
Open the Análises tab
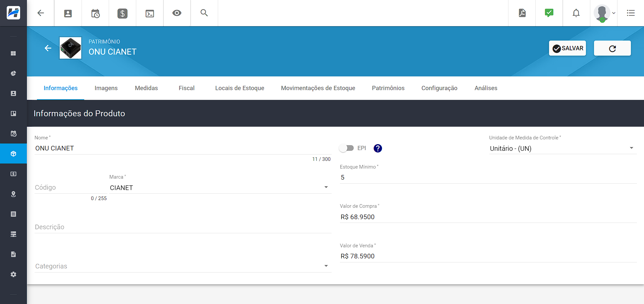[x=486, y=88]
